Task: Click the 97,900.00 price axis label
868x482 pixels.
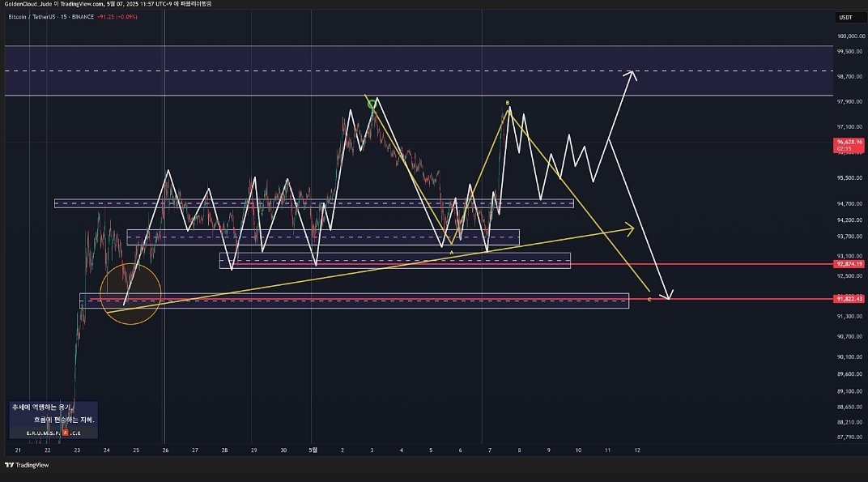Action: [849, 101]
